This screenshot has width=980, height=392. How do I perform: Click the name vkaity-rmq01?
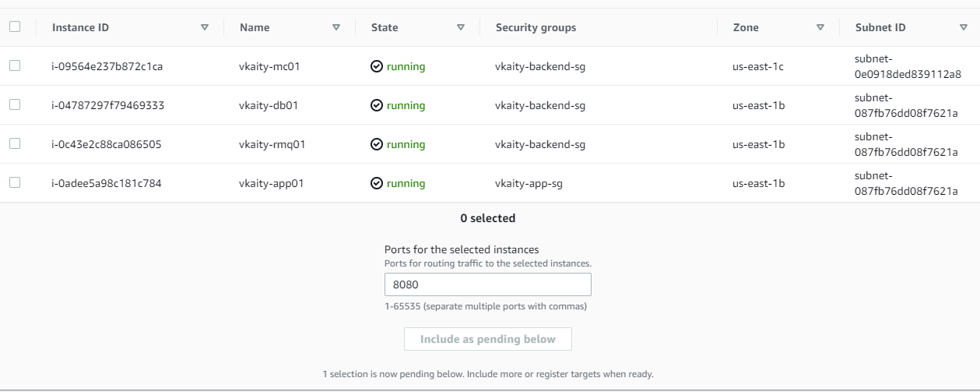(272, 144)
